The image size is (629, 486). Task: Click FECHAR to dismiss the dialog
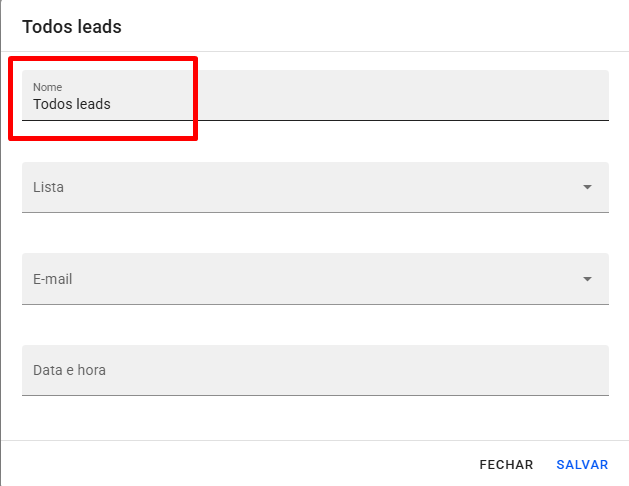pyautogui.click(x=506, y=465)
